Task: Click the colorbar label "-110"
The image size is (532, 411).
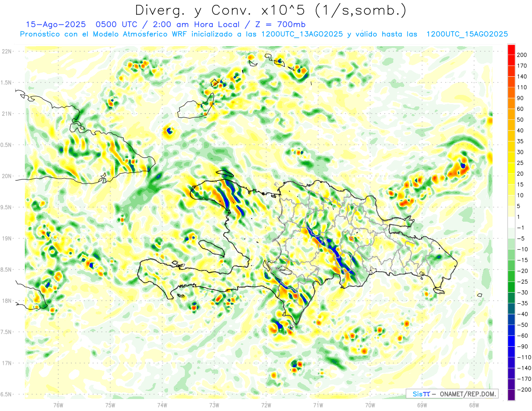Action: coord(524,357)
